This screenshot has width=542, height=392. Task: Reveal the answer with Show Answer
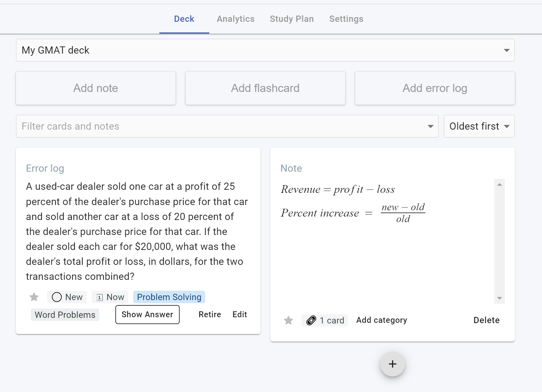(148, 314)
